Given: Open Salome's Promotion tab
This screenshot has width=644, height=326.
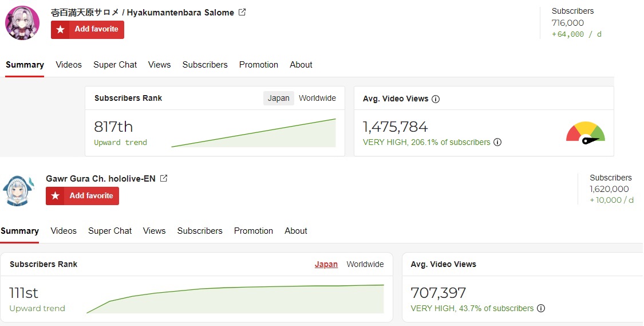Looking at the screenshot, I should pos(259,65).
